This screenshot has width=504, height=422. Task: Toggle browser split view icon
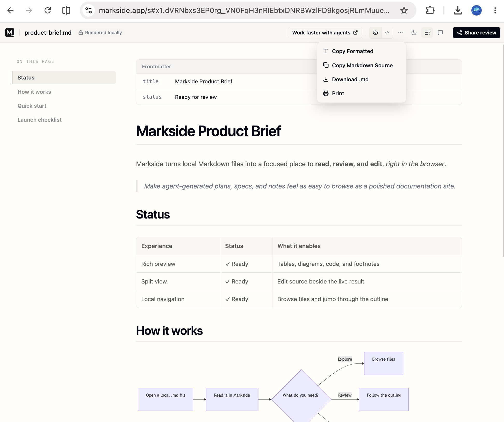click(x=66, y=10)
